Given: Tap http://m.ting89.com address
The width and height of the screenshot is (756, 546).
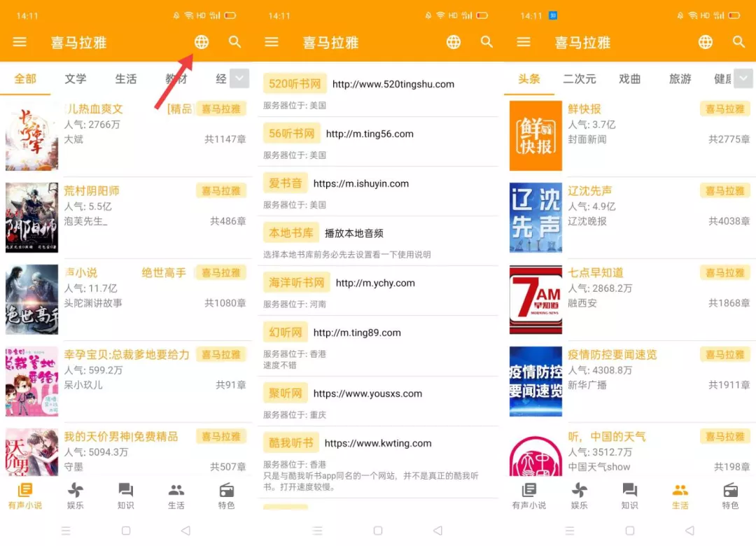Looking at the screenshot, I should [x=357, y=332].
